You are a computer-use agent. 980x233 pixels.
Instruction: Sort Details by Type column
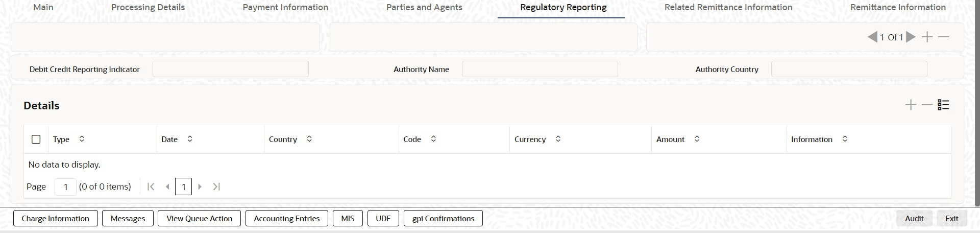click(x=82, y=139)
